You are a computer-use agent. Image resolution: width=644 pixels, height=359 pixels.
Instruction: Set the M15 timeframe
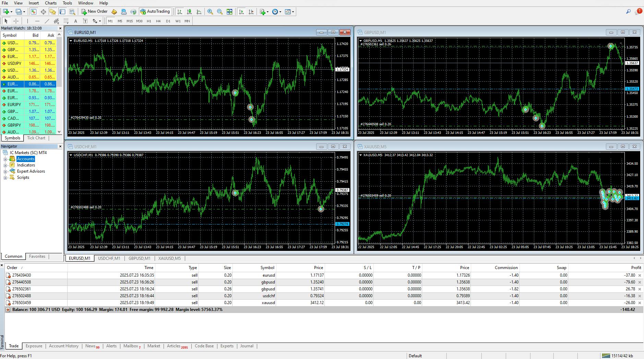tap(129, 21)
